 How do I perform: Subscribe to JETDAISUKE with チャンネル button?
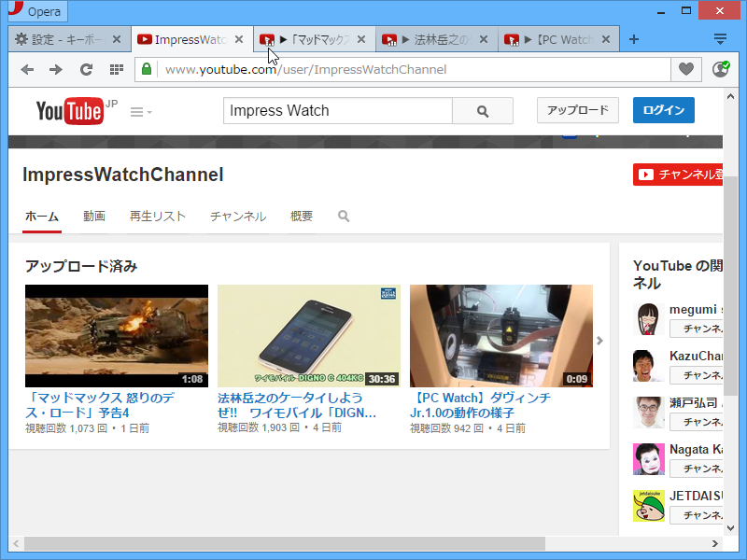(x=697, y=515)
